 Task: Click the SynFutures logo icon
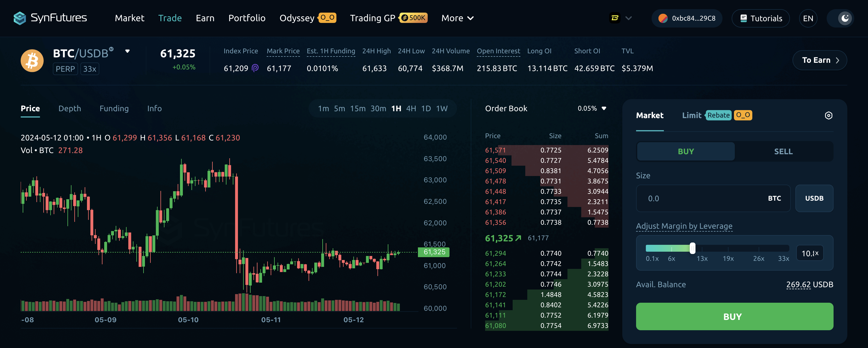(20, 18)
